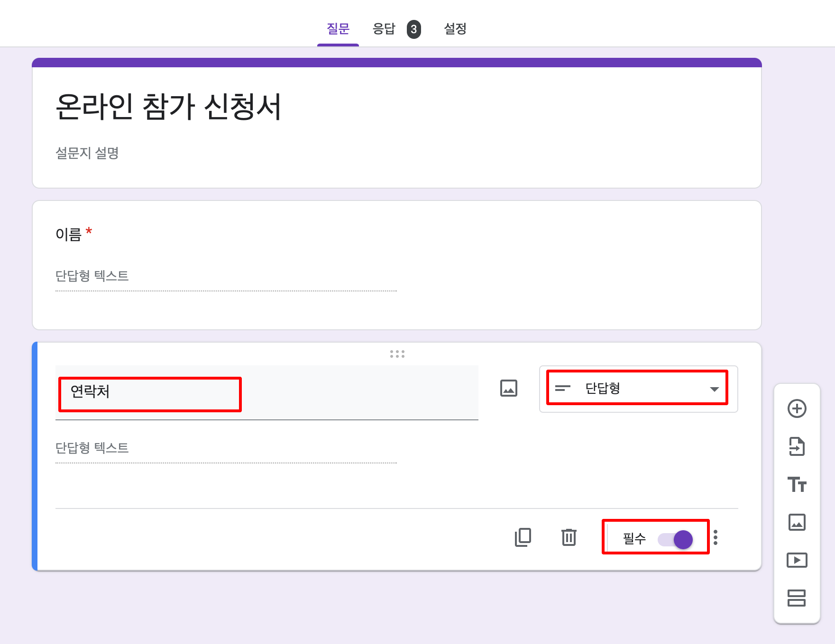The height and width of the screenshot is (644, 835).
Task: Add a video from the side toolbar
Action: [797, 560]
